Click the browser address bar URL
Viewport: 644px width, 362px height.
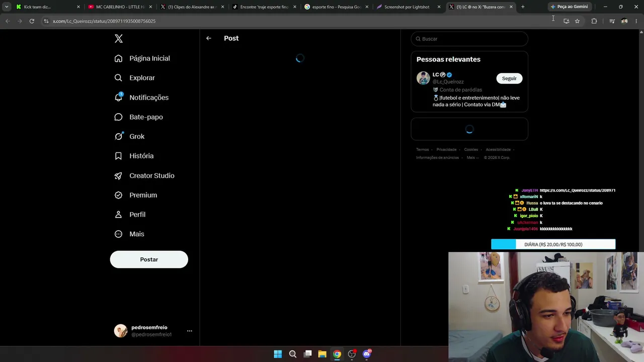pyautogui.click(x=104, y=21)
